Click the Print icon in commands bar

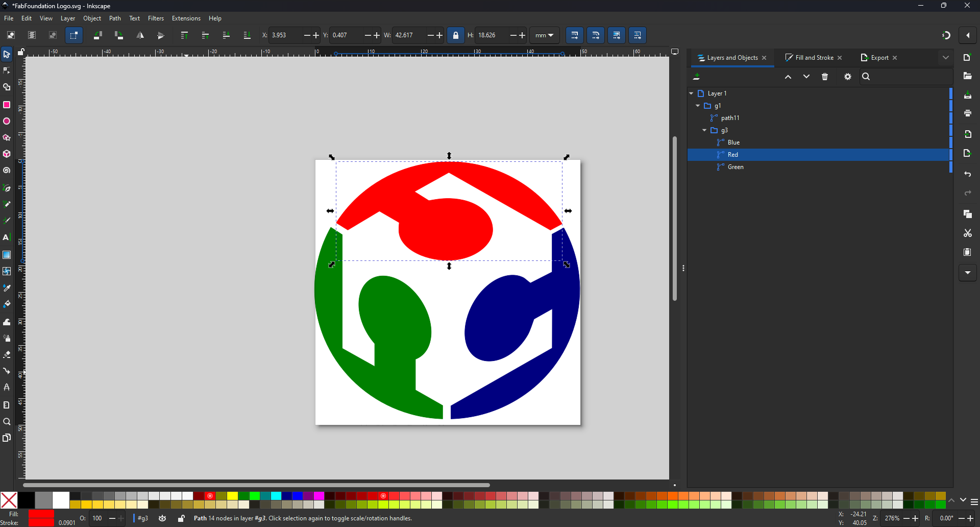[x=968, y=113]
